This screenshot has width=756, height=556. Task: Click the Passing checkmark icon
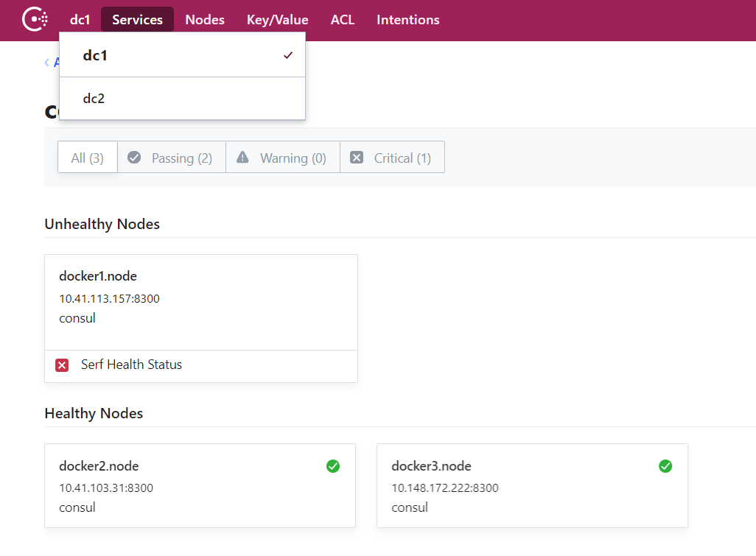pyautogui.click(x=134, y=157)
